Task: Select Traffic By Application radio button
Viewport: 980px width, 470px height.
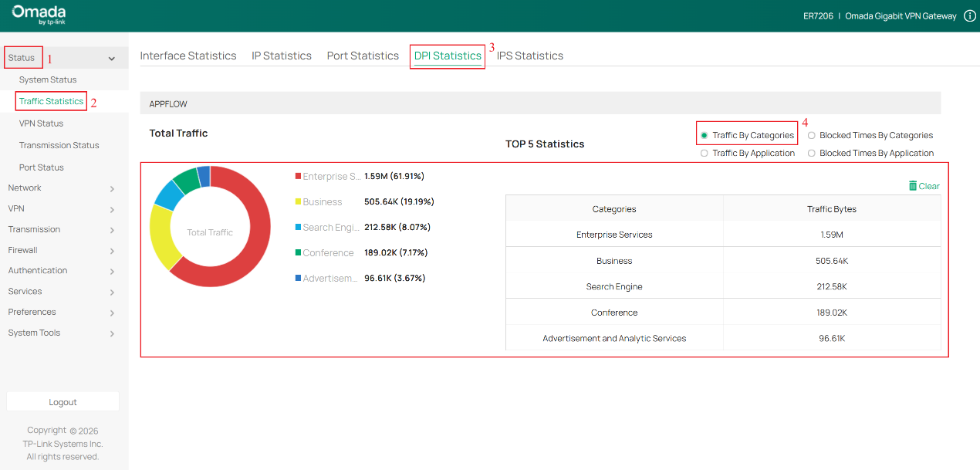Action: [705, 153]
